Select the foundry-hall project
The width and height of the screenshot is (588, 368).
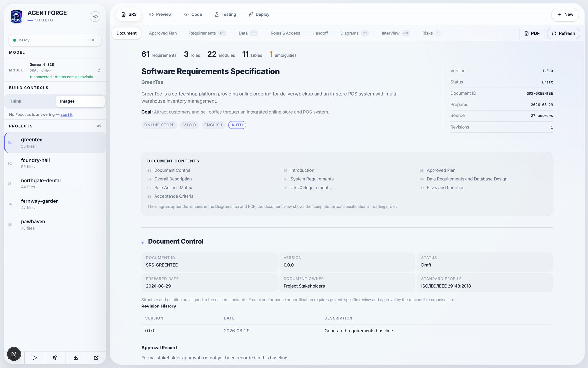tap(55, 163)
